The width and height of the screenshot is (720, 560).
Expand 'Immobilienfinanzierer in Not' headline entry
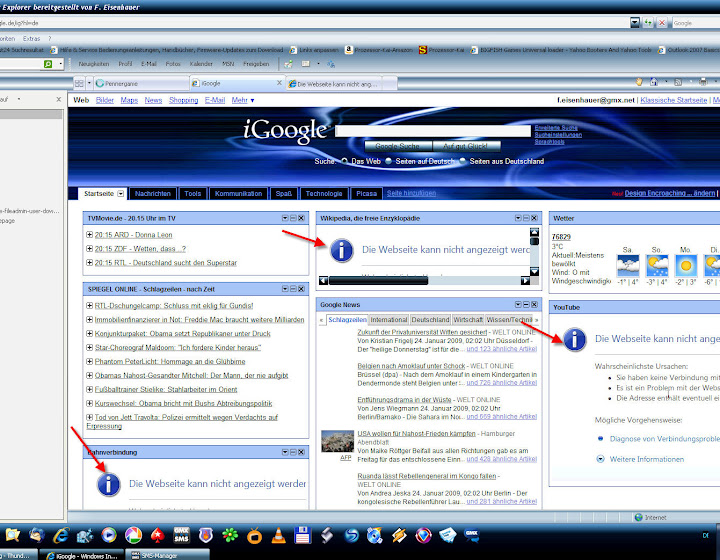(90, 319)
